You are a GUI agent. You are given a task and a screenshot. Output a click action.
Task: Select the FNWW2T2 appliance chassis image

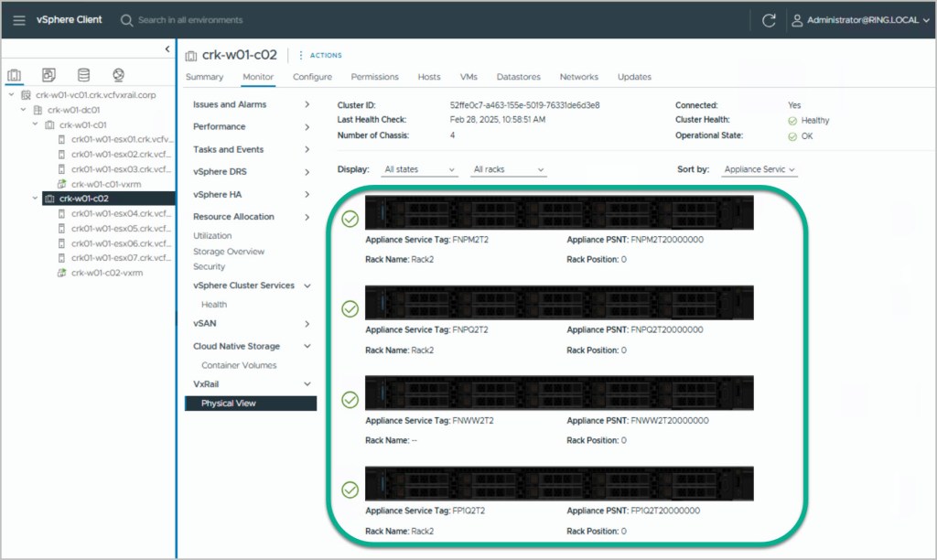(558, 393)
